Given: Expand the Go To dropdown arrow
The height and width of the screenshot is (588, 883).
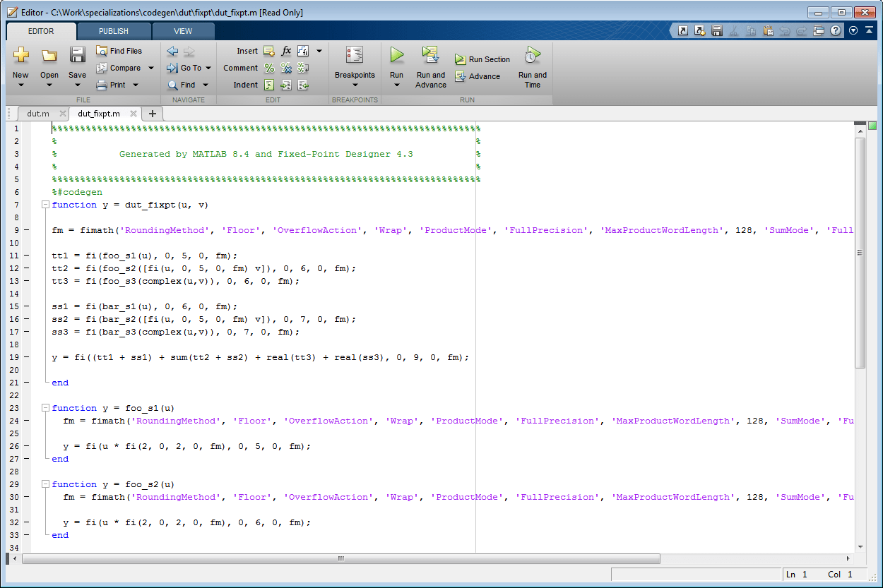Looking at the screenshot, I should click(x=208, y=68).
